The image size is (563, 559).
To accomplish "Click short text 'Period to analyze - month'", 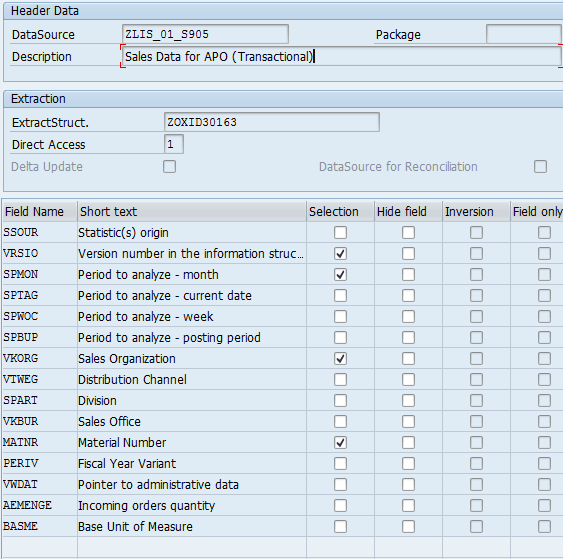I will pyautogui.click(x=148, y=275).
